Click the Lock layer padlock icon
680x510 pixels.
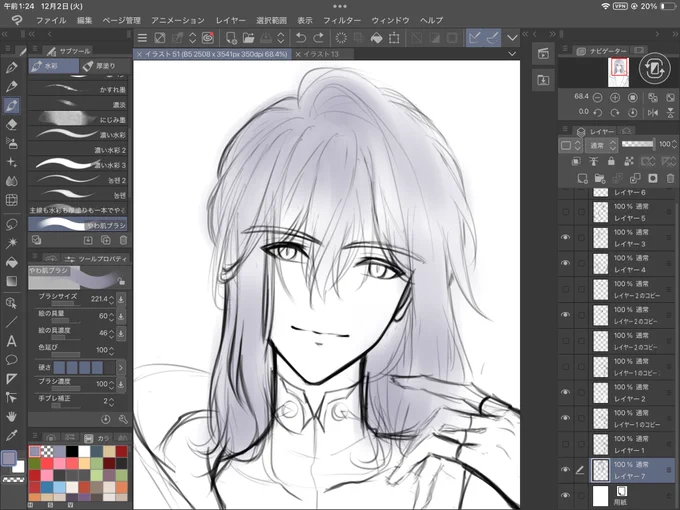[x=611, y=161]
